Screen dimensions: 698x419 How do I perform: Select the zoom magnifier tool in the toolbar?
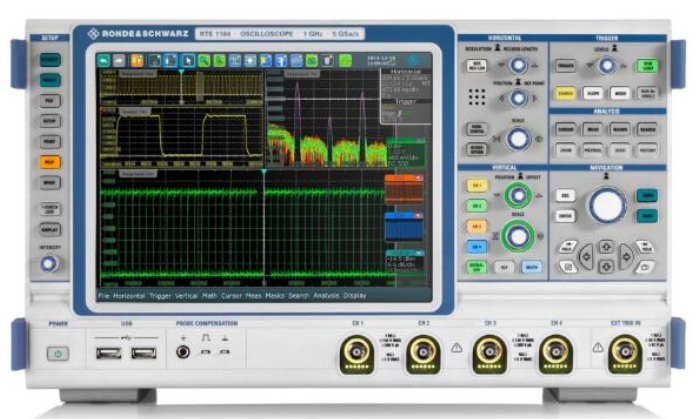[x=202, y=61]
